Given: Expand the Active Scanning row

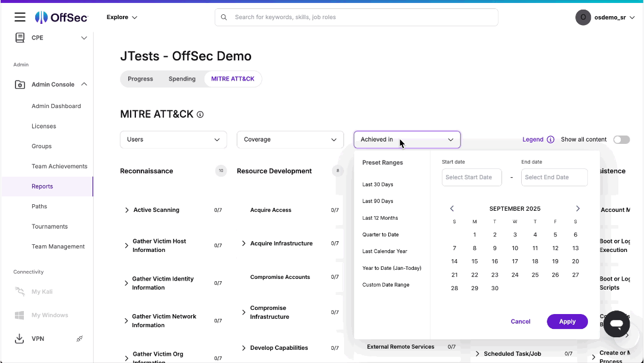Looking at the screenshot, I should pyautogui.click(x=126, y=210).
